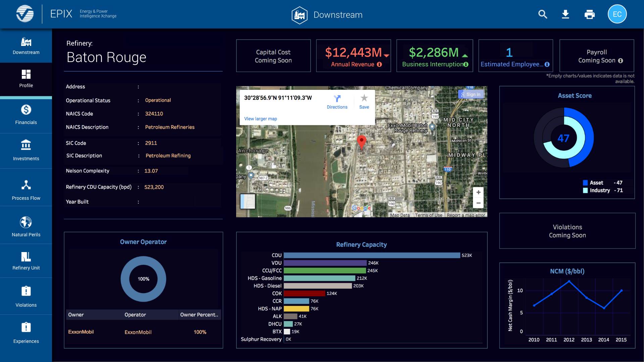Click the download icon in header
The image size is (644, 362).
point(566,14)
